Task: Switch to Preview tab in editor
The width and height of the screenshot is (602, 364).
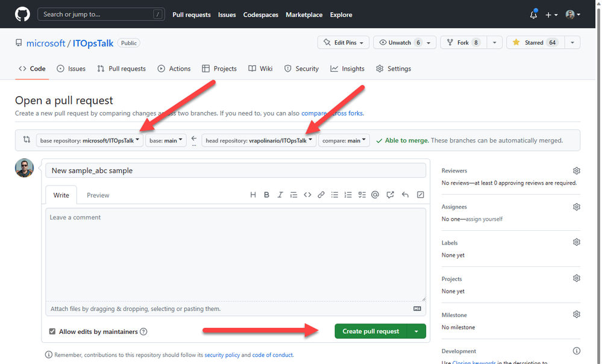Action: [x=98, y=195]
